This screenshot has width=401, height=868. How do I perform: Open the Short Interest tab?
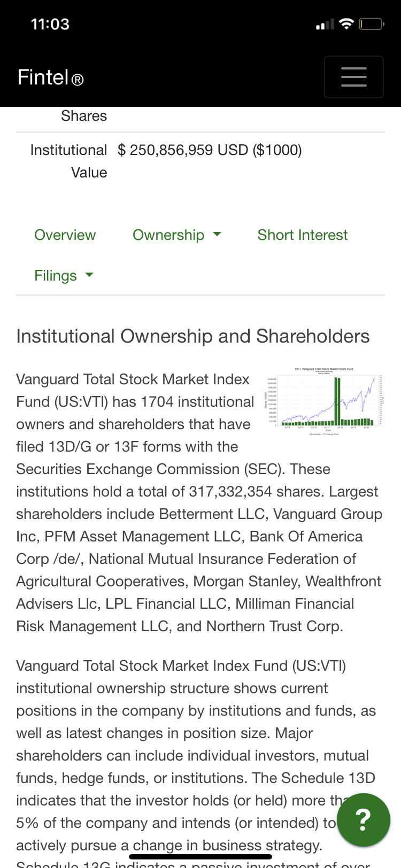(x=303, y=235)
